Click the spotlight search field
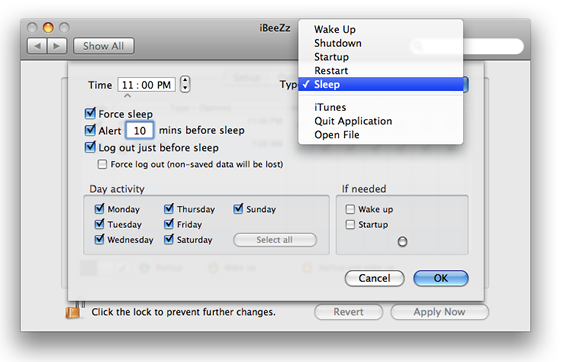Image resolution: width=564 pixels, height=362 pixels. pos(467,46)
